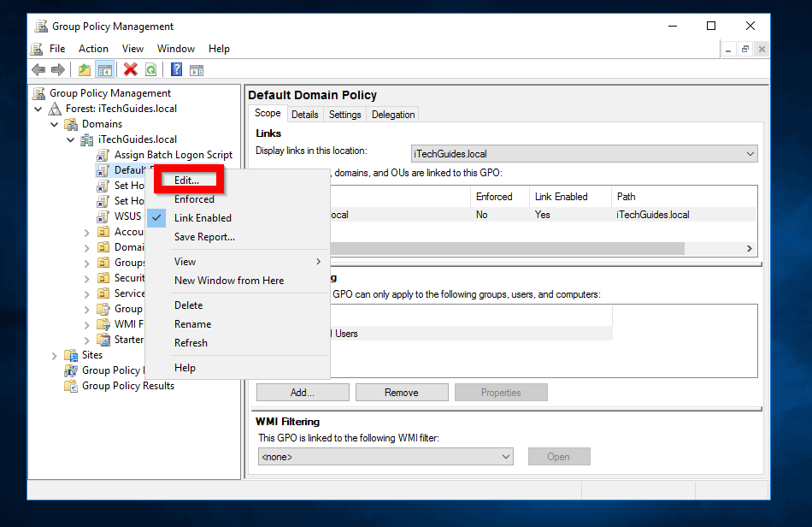
Task: Select the Assign Batch Logon Script GPO
Action: [173, 155]
